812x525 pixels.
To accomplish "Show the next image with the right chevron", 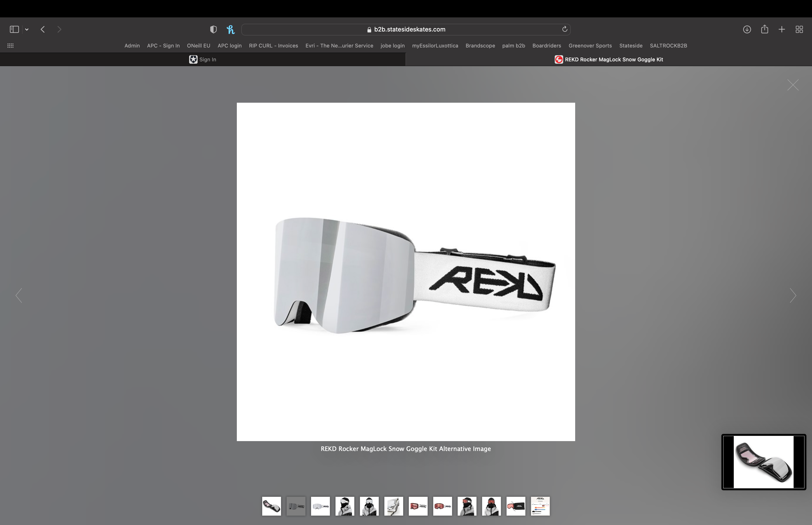I will click(x=793, y=295).
